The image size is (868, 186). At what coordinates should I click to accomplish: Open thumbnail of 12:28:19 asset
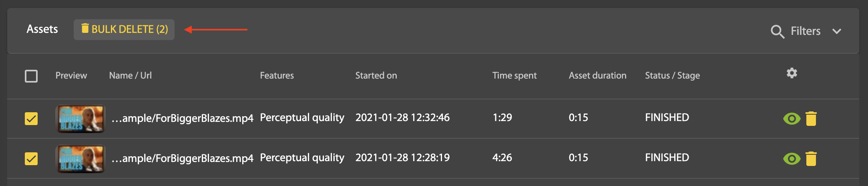click(x=80, y=159)
